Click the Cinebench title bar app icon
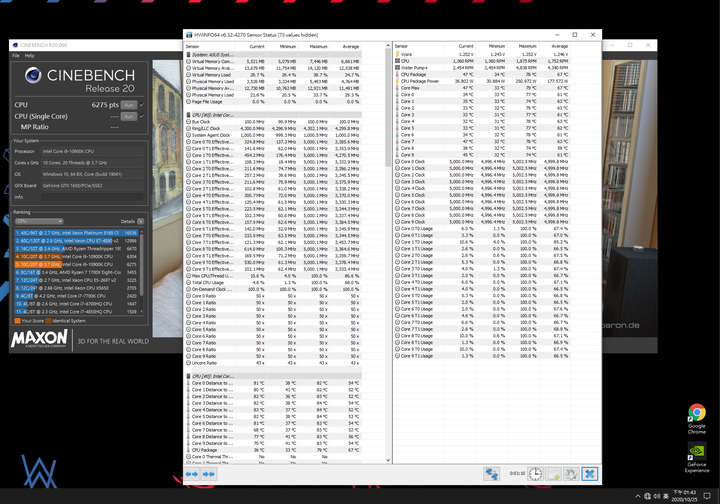This screenshot has width=720, height=504. tap(15, 45)
